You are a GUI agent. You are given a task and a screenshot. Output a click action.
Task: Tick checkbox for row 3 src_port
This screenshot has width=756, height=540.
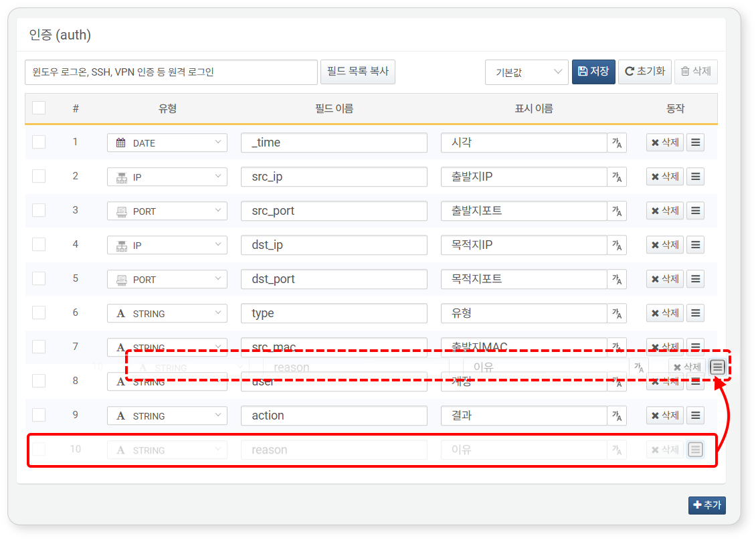[x=39, y=210]
